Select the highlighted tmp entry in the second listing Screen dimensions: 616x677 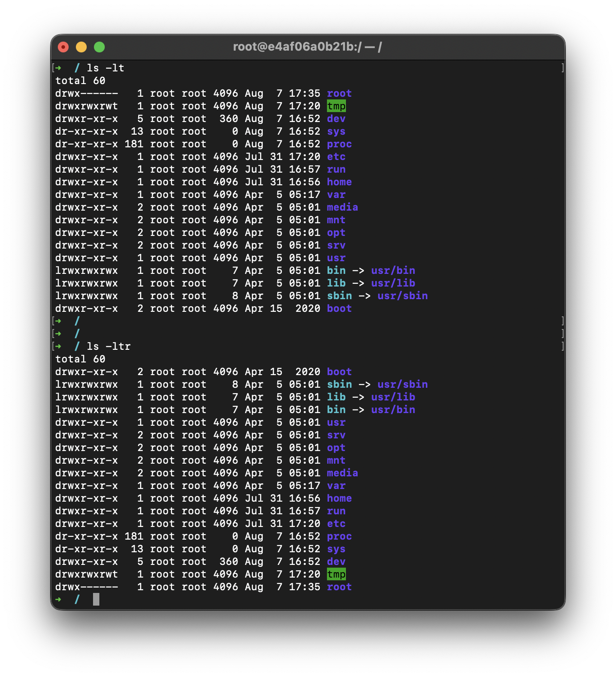(x=336, y=574)
